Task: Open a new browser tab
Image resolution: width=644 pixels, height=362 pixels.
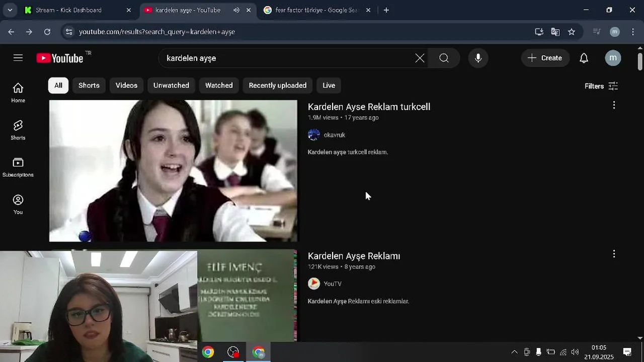Action: (386, 10)
